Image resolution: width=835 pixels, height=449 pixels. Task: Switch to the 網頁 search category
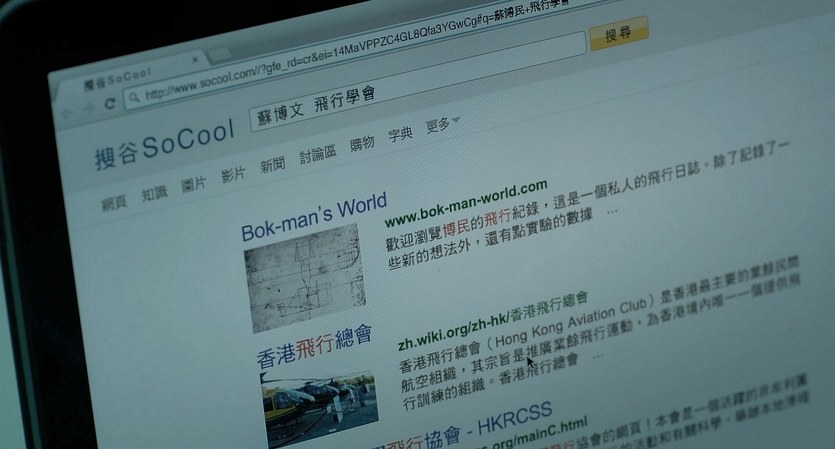click(115, 203)
